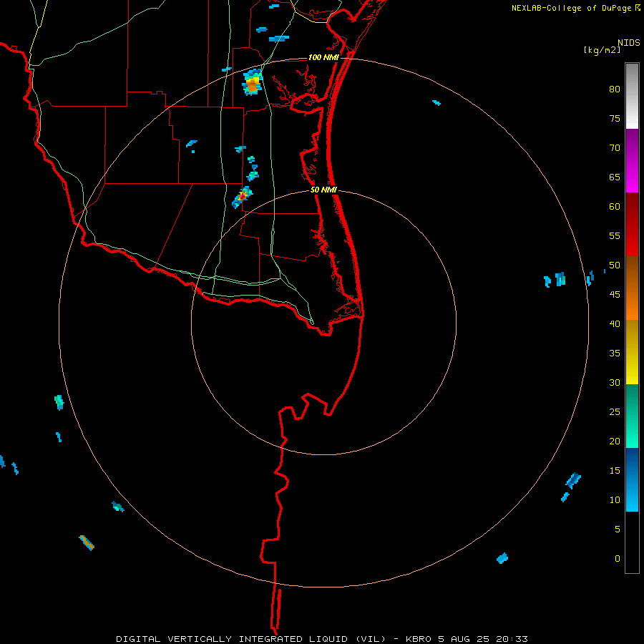This screenshot has width=644, height=644.
Task: Click the NEXLAB-College of DuPage title
Action: [571, 8]
